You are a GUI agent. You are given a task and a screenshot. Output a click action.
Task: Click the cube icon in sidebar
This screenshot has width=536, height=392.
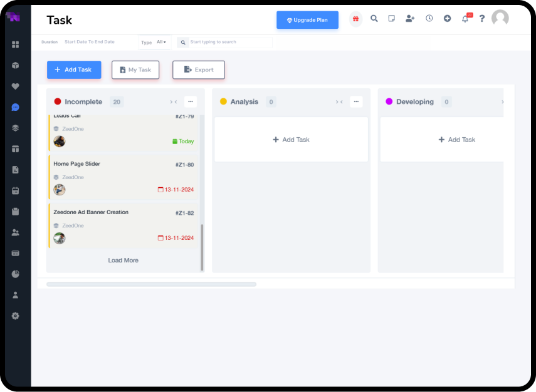coord(16,66)
